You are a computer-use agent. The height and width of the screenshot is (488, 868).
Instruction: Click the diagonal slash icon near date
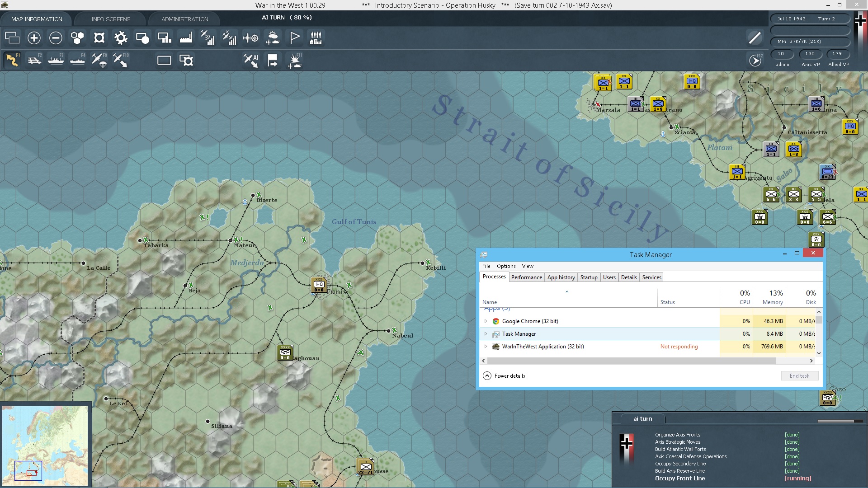coord(755,38)
